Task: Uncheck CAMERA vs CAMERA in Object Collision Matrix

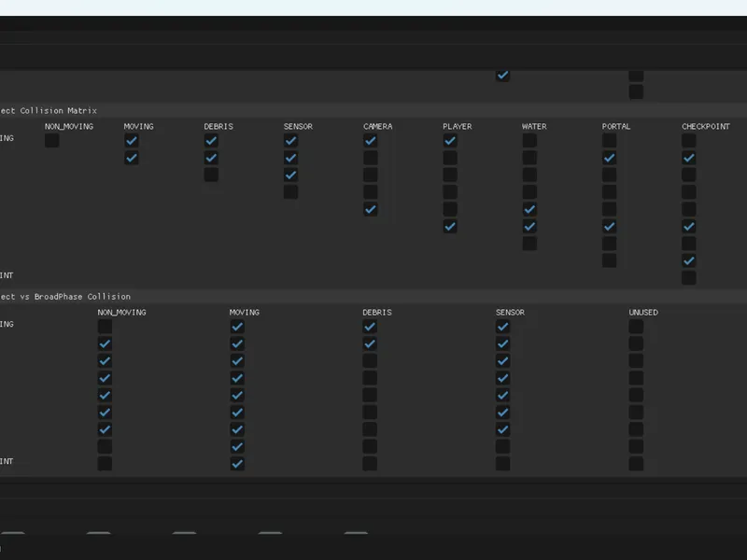Action: 370,209
